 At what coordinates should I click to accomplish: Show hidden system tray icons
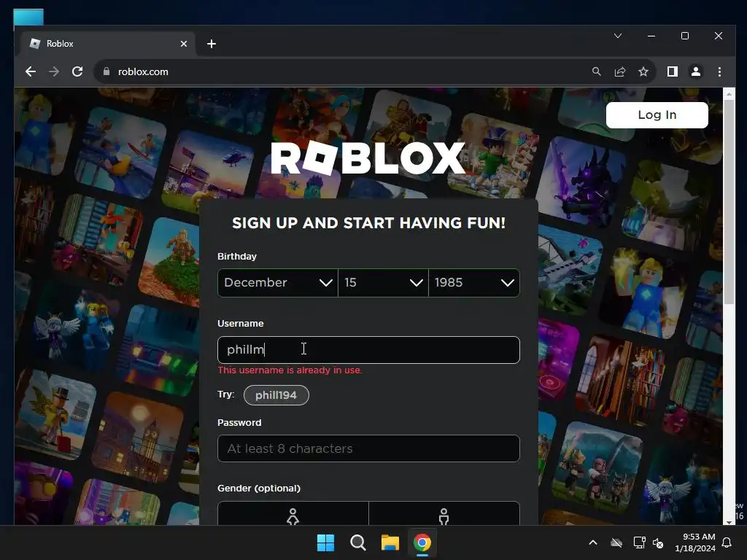pyautogui.click(x=593, y=542)
